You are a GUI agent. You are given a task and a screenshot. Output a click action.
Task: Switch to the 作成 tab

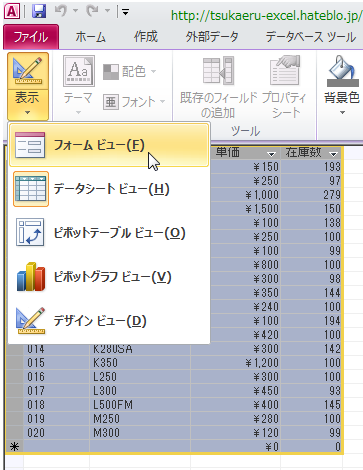(x=146, y=37)
